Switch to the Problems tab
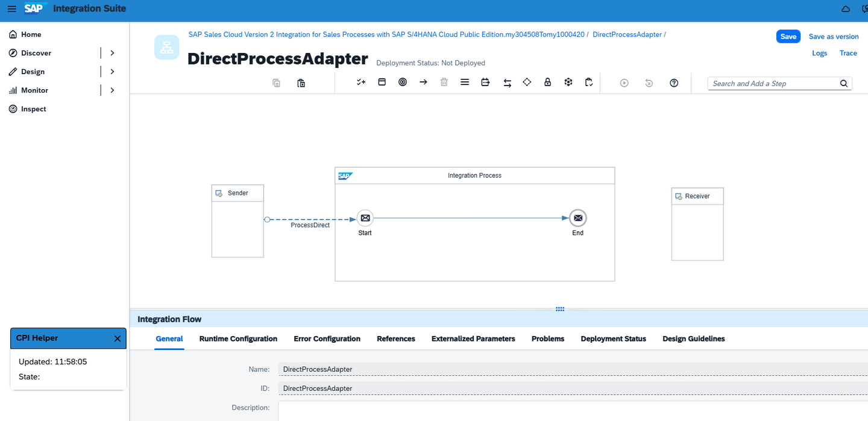This screenshot has height=421, width=868. (x=548, y=338)
